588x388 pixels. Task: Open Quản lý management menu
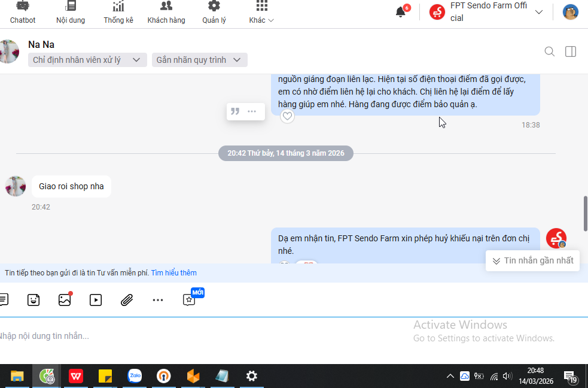[x=214, y=13]
